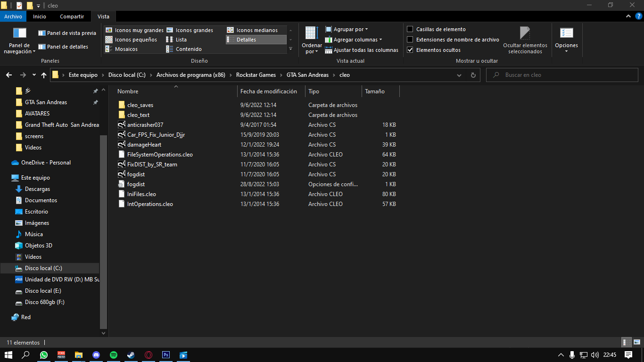Open the notification center icon

pos(628,355)
